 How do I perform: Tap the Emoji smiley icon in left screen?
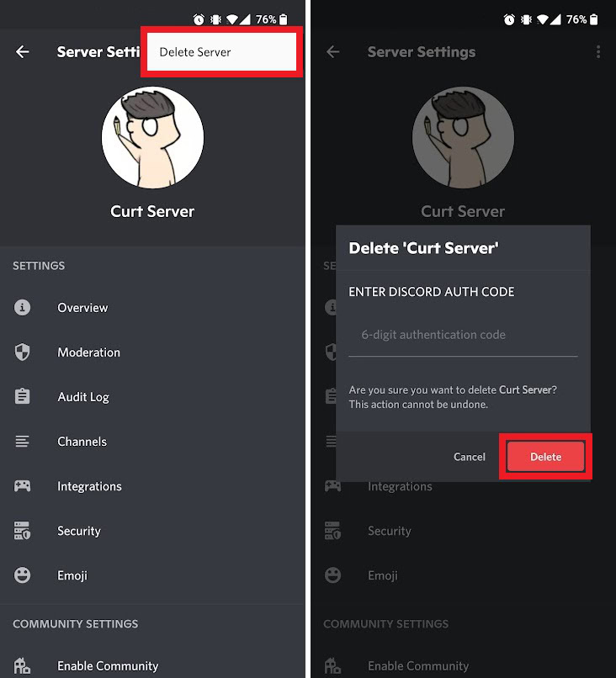tap(23, 575)
